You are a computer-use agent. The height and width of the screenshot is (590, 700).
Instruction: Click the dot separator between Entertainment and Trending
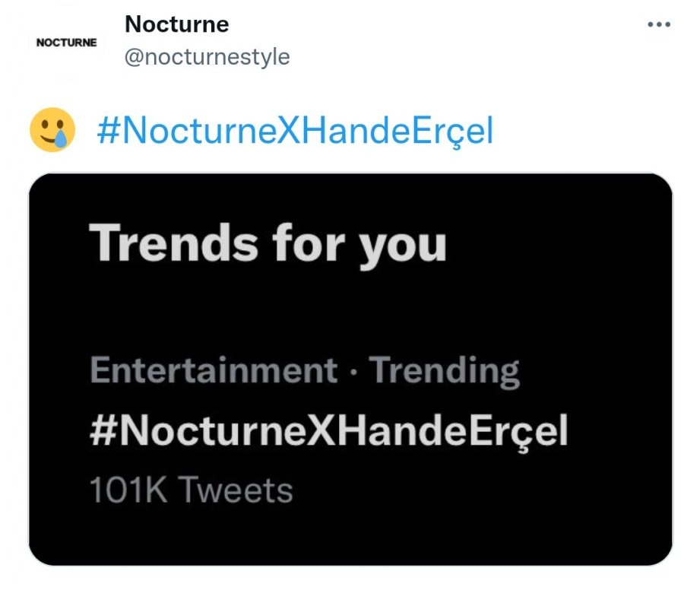point(353,373)
